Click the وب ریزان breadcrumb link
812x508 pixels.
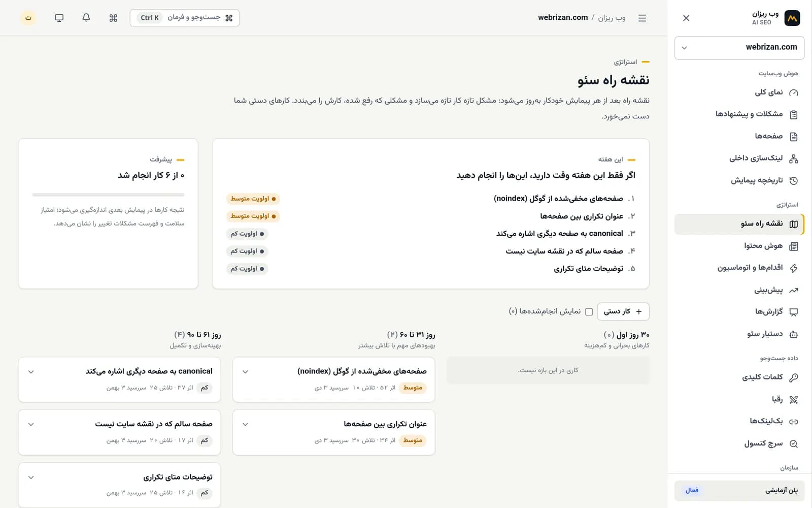[x=612, y=18]
